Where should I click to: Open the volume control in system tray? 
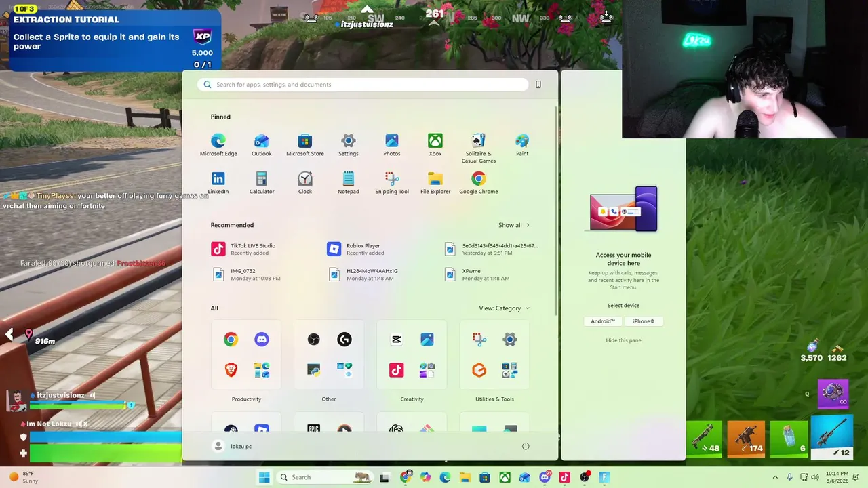point(815,477)
